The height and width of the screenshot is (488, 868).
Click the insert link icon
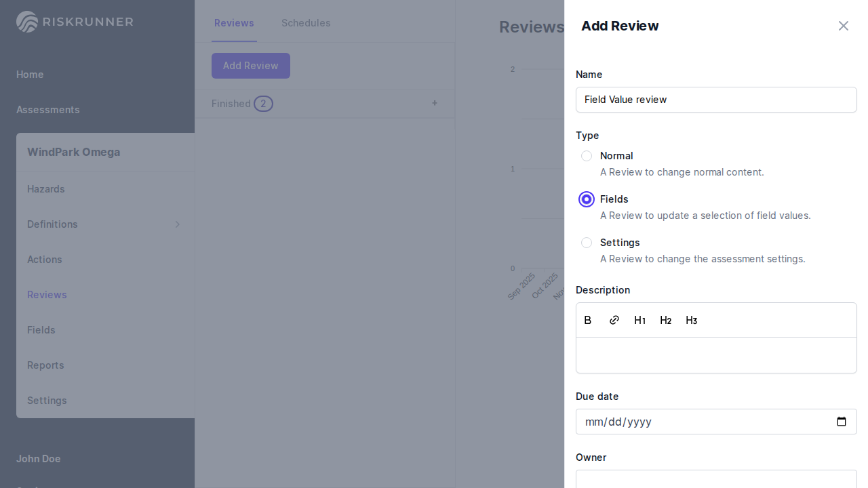(x=614, y=320)
